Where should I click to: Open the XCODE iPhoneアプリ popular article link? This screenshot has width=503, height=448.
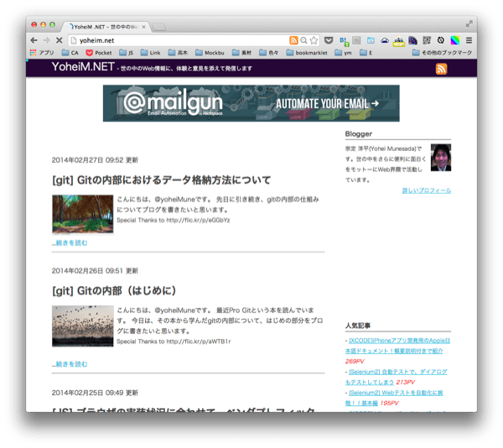(397, 346)
